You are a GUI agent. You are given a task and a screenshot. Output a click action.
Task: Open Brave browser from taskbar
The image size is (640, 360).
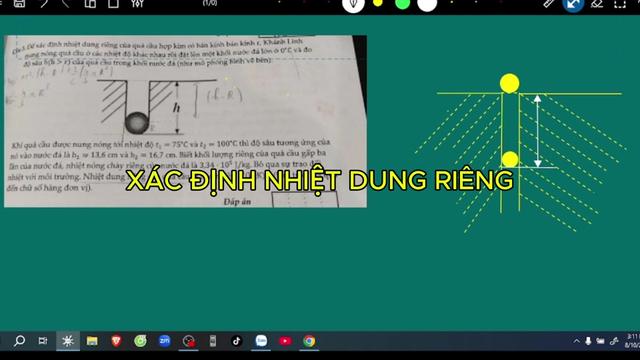point(116,341)
